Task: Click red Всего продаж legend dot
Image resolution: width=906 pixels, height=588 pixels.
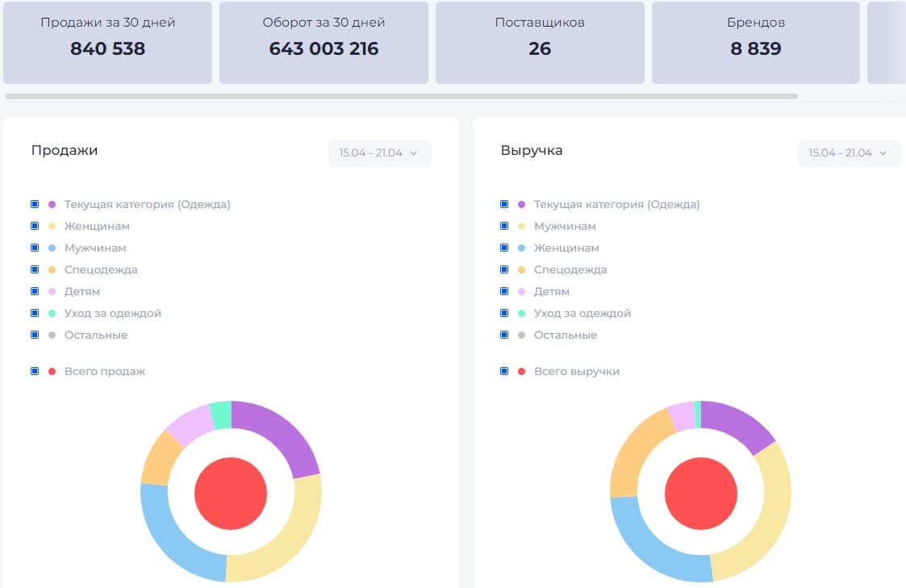Action: (x=52, y=371)
